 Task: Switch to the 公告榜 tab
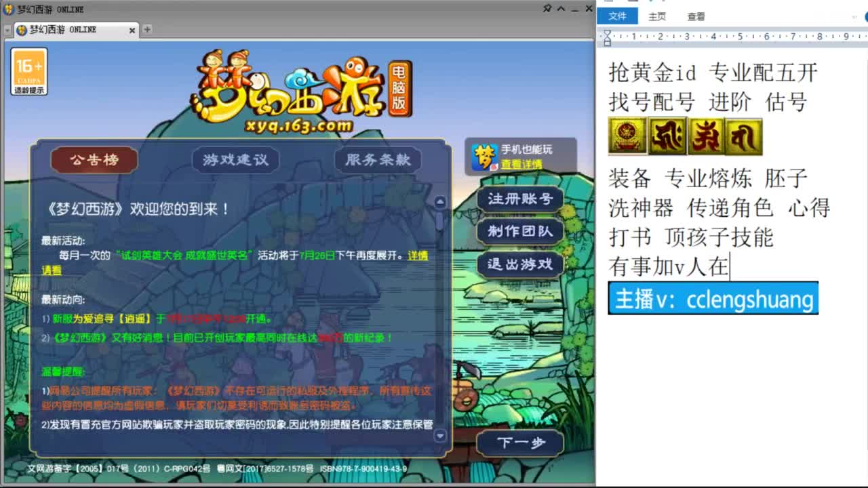coord(94,160)
